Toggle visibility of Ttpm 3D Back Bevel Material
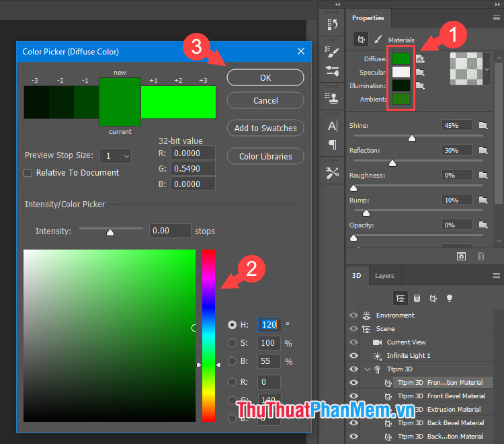The height and width of the screenshot is (444, 504). coord(353,422)
